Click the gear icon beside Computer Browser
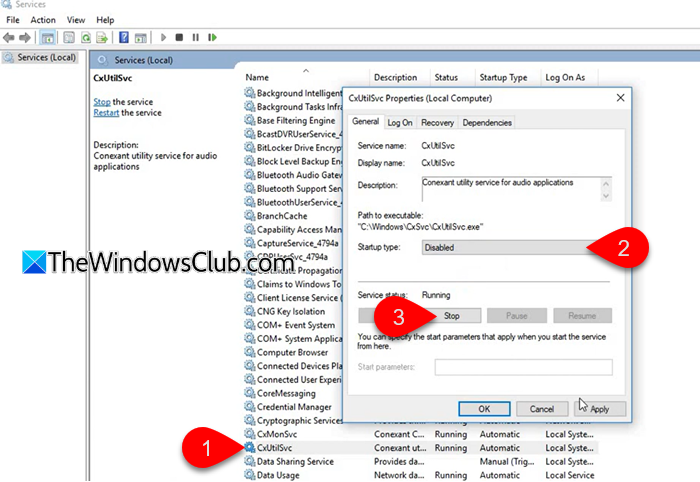 point(250,352)
